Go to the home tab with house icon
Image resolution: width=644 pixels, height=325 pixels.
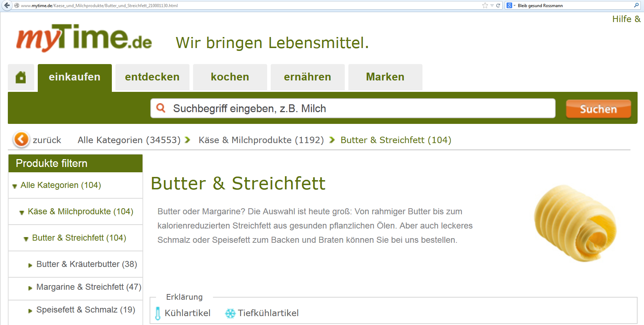(x=21, y=77)
